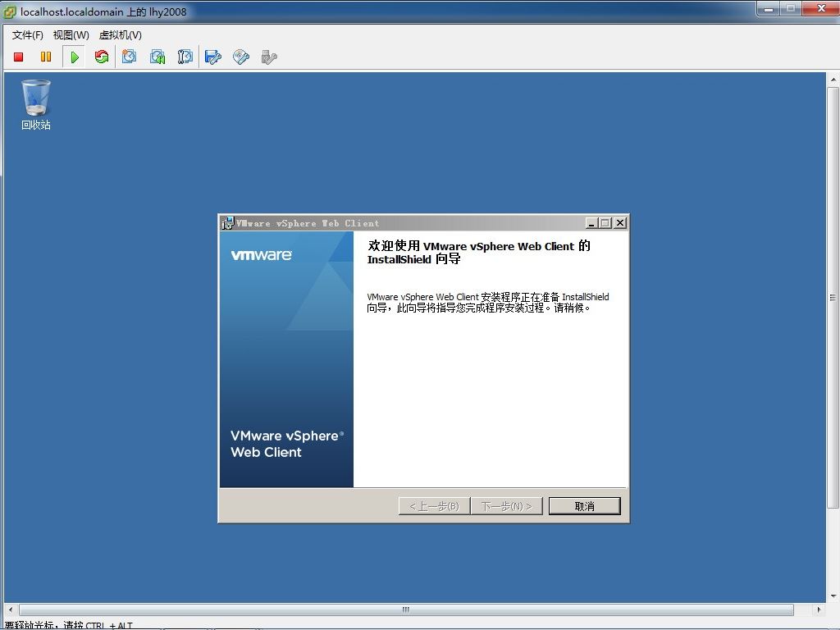Click the vertical scrollbar thumb
The image size is (840, 630).
click(833, 297)
